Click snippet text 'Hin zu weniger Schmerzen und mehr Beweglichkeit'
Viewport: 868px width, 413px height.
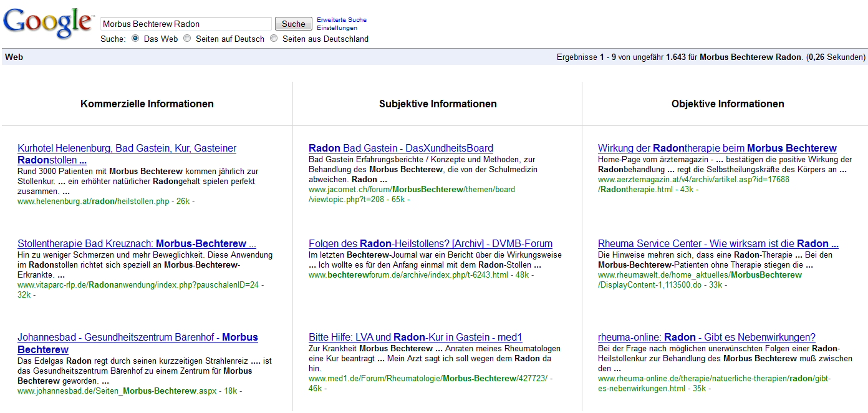[110, 255]
